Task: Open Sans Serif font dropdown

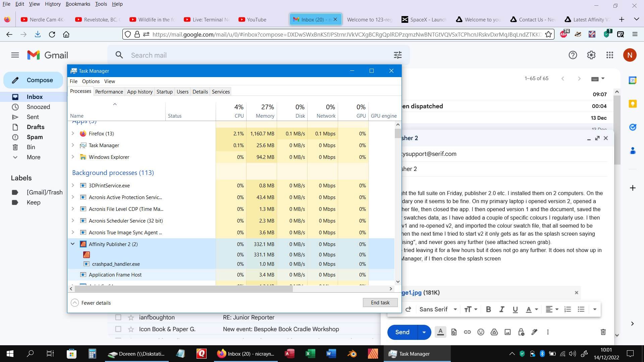Action: pyautogui.click(x=438, y=309)
